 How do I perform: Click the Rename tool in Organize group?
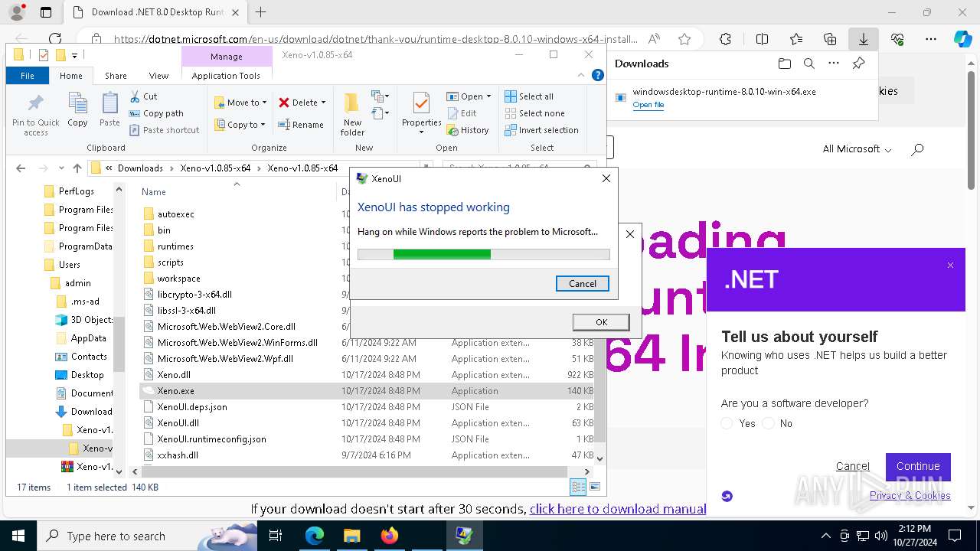[301, 125]
